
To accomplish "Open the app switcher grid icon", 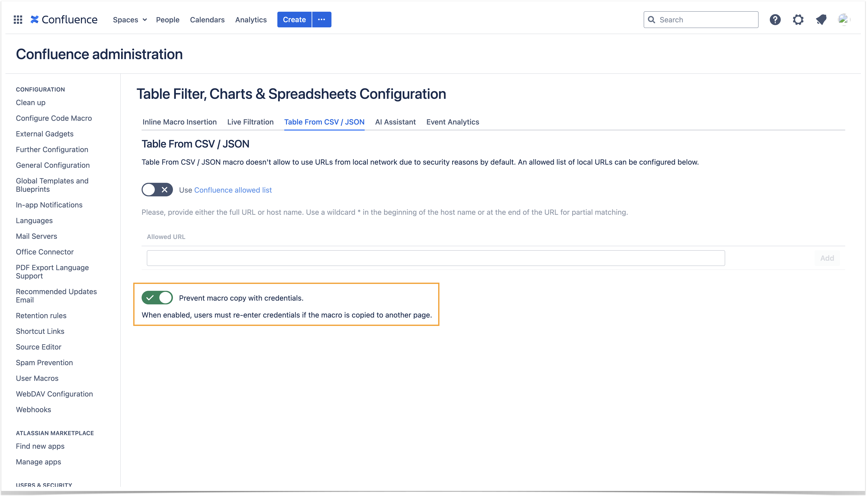I will tap(18, 20).
